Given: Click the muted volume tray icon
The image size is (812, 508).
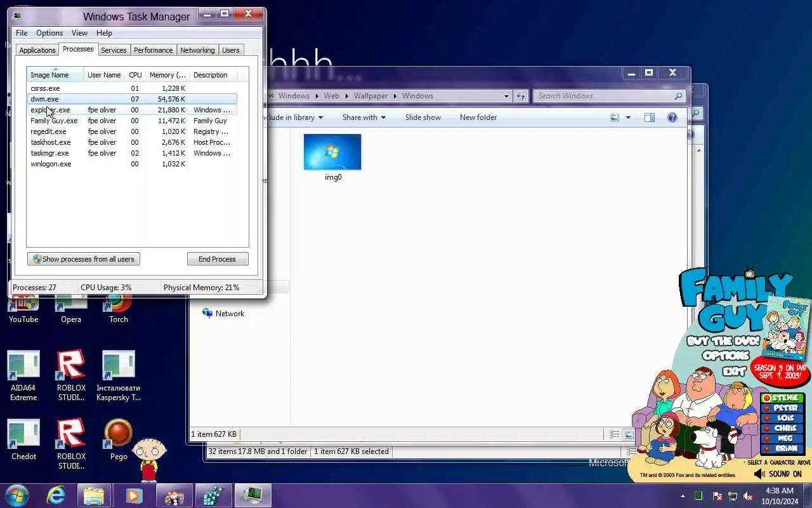Looking at the screenshot, I should [748, 496].
